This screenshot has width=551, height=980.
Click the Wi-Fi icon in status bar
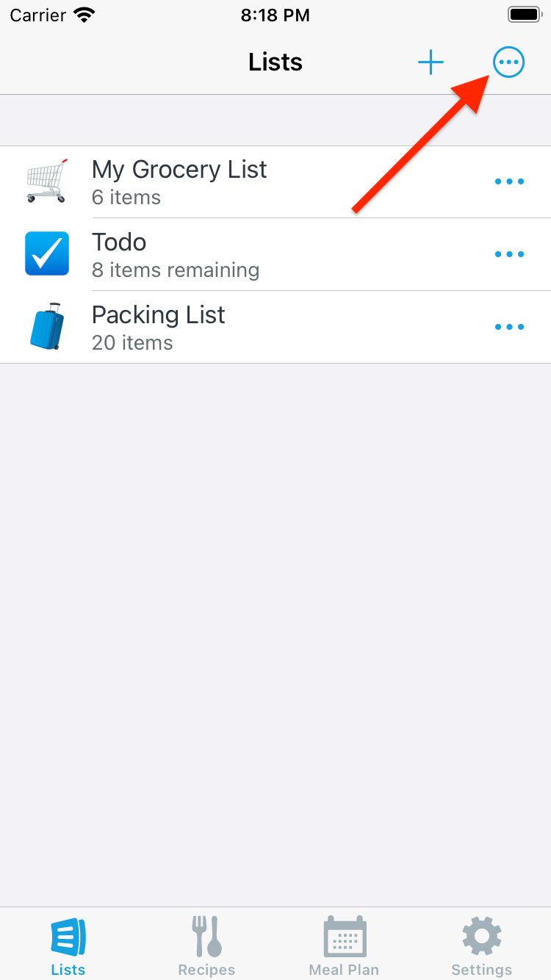(85, 15)
